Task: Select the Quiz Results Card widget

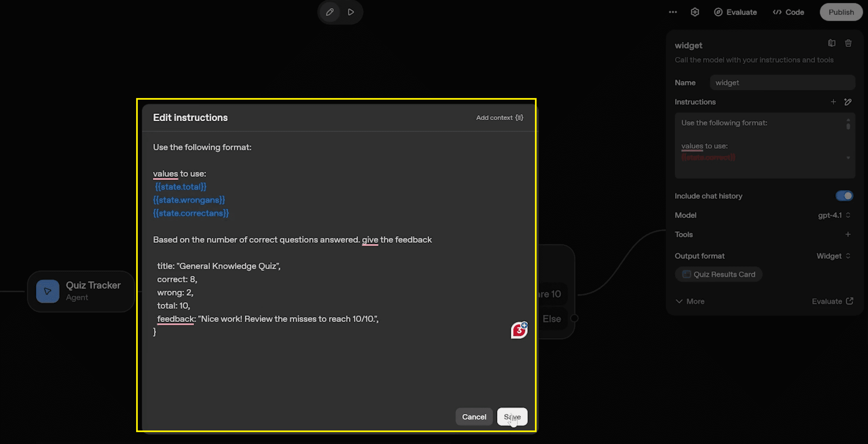Action: (x=719, y=274)
